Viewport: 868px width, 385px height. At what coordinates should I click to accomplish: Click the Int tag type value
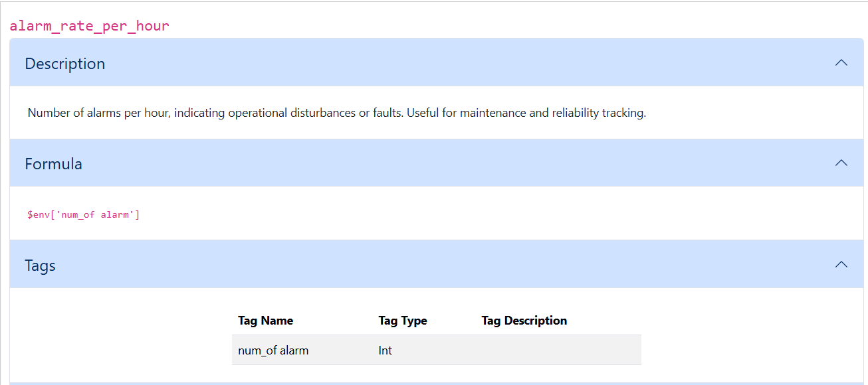tap(385, 350)
